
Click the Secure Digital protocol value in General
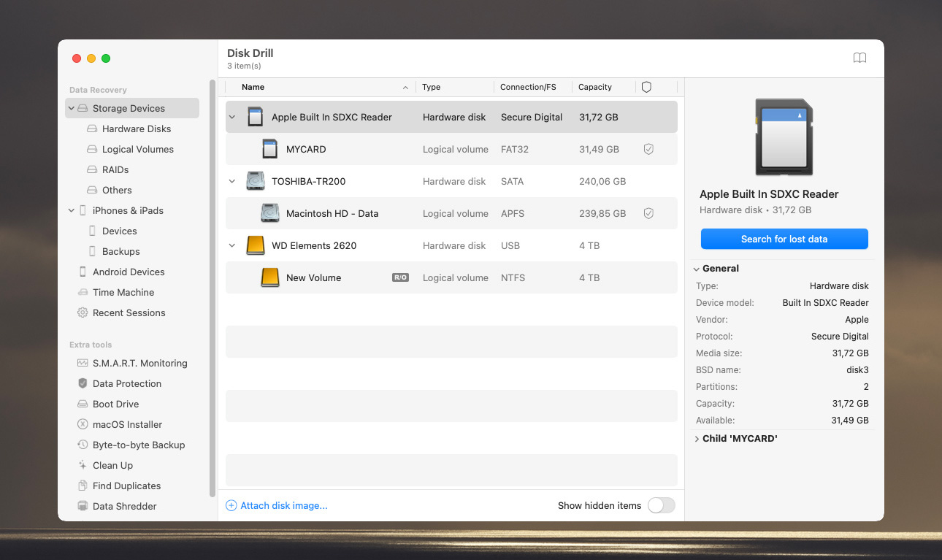[840, 337]
